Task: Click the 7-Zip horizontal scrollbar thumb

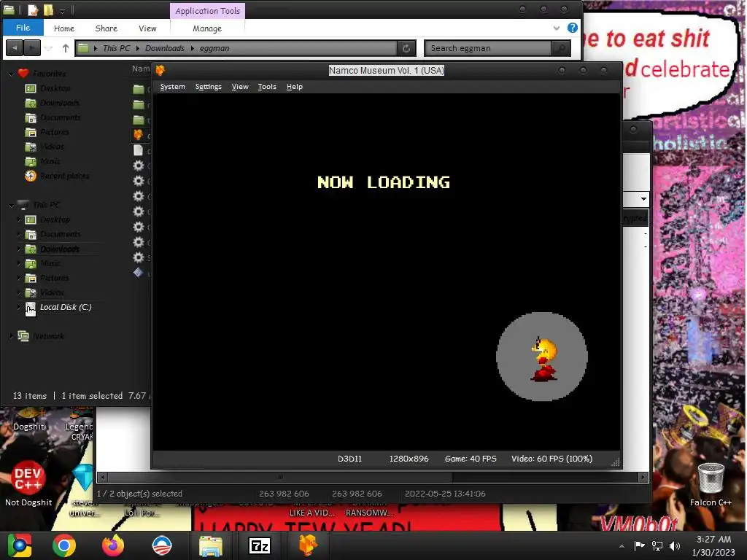Action: [280, 477]
